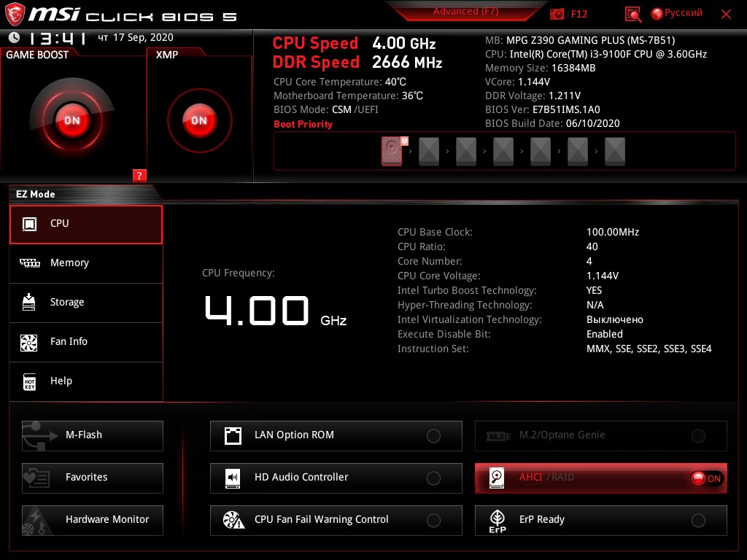Screen dimensions: 747x560
Task: Enable HD Audio Controller radio toggle
Action: [x=433, y=478]
